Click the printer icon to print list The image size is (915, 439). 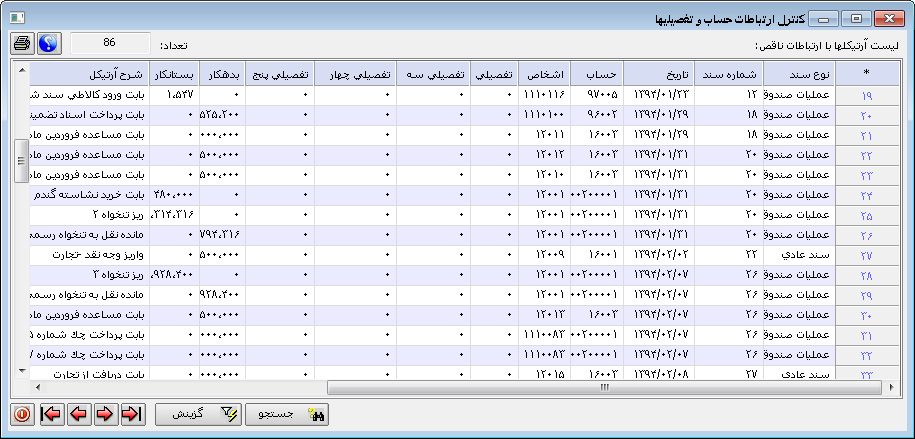[x=22, y=44]
